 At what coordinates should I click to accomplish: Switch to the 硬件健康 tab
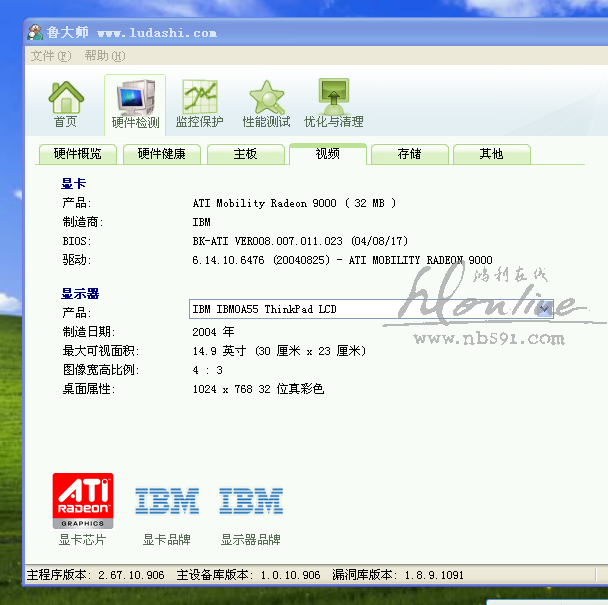[162, 154]
